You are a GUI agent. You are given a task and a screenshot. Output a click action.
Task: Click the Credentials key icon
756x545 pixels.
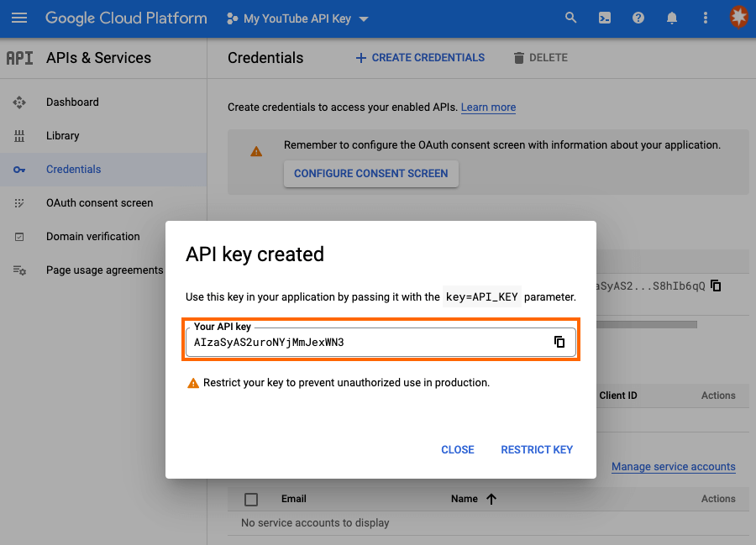click(19, 170)
